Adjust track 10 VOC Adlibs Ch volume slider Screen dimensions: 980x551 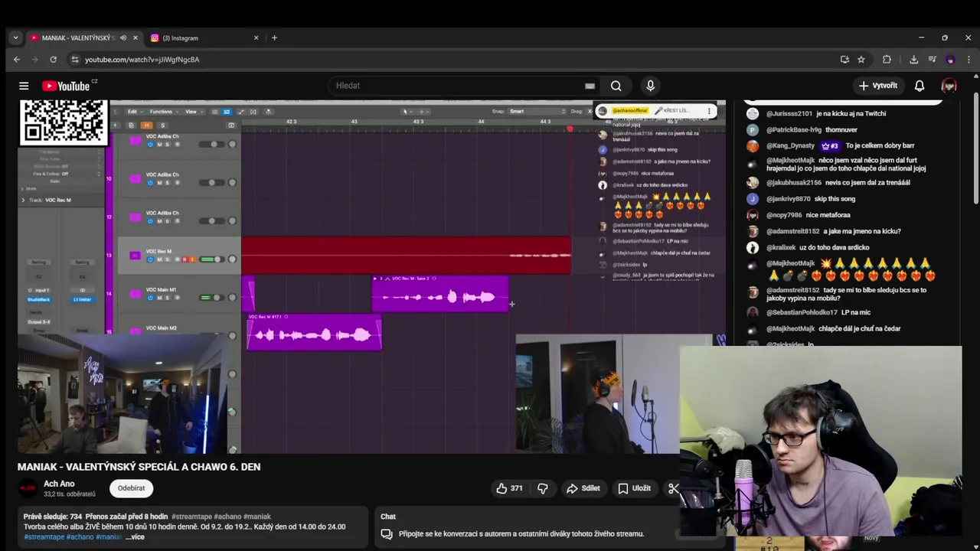[x=212, y=183]
